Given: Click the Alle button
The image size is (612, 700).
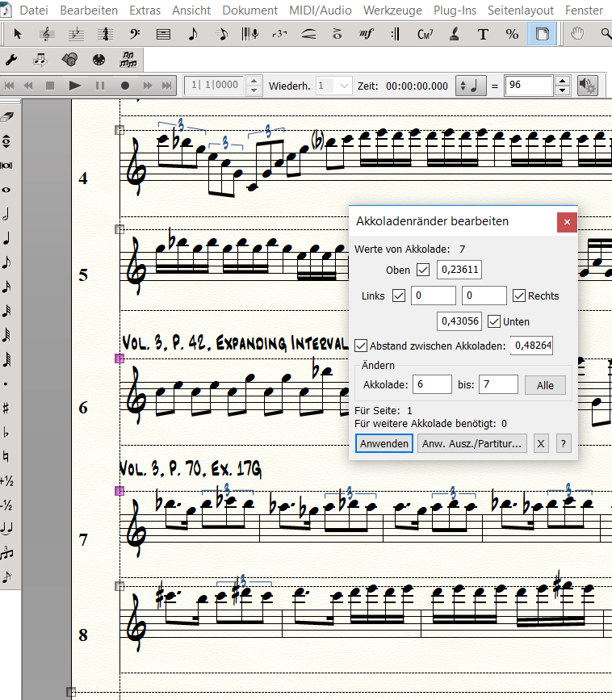Looking at the screenshot, I should [x=545, y=385].
